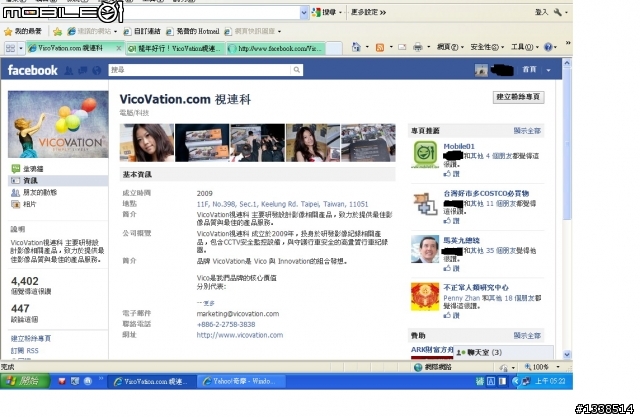This screenshot has height=417, width=640.
Task: Click the RSS feeds toolbar icon
Action: (x=380, y=47)
